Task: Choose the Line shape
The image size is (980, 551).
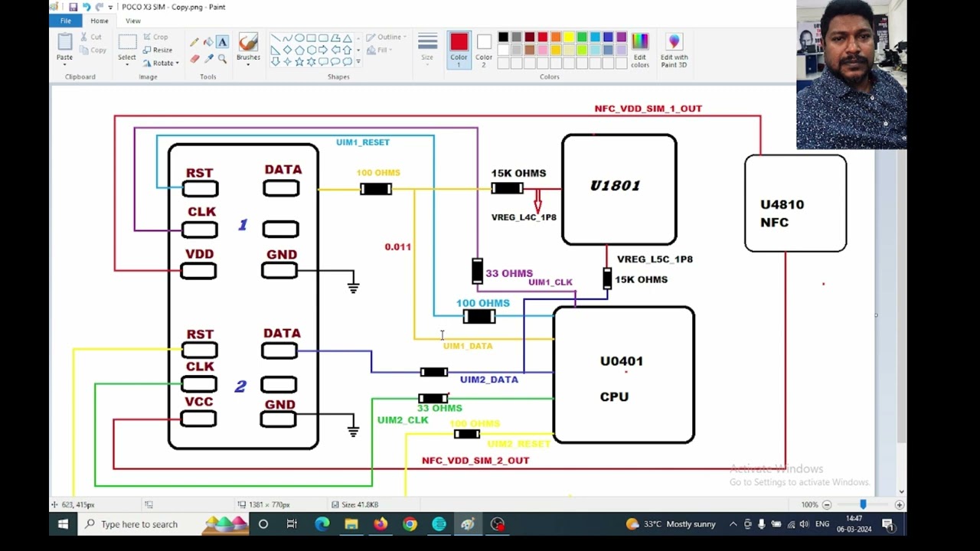Action: [x=276, y=38]
